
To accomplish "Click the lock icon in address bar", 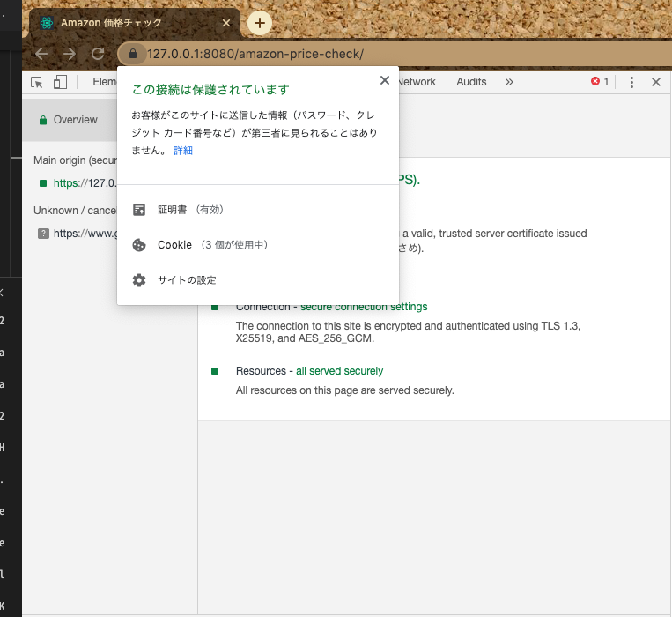I will [x=133, y=54].
